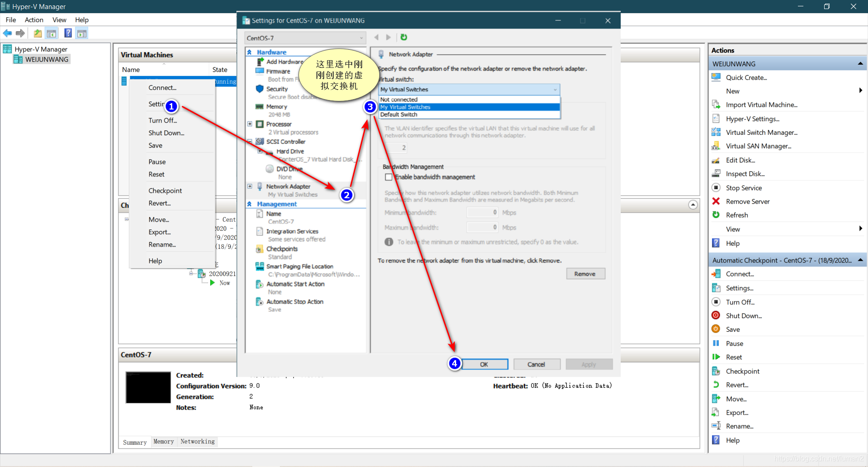Click Shut Down in the Actions pane
This screenshot has height=467, width=868.
coord(744,316)
